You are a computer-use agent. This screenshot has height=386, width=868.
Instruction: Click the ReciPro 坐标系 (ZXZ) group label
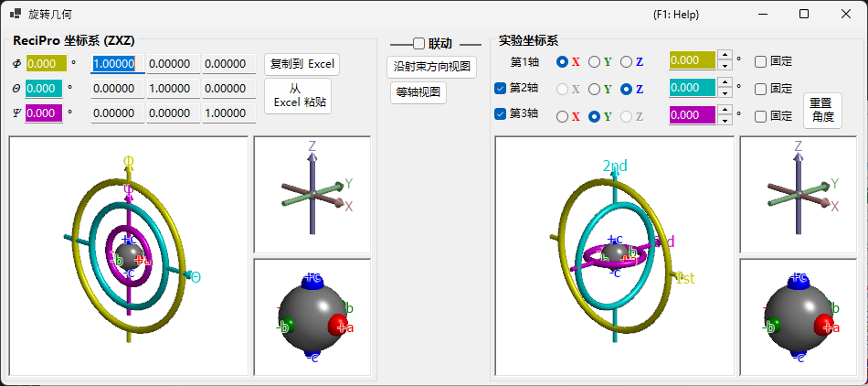coord(74,40)
